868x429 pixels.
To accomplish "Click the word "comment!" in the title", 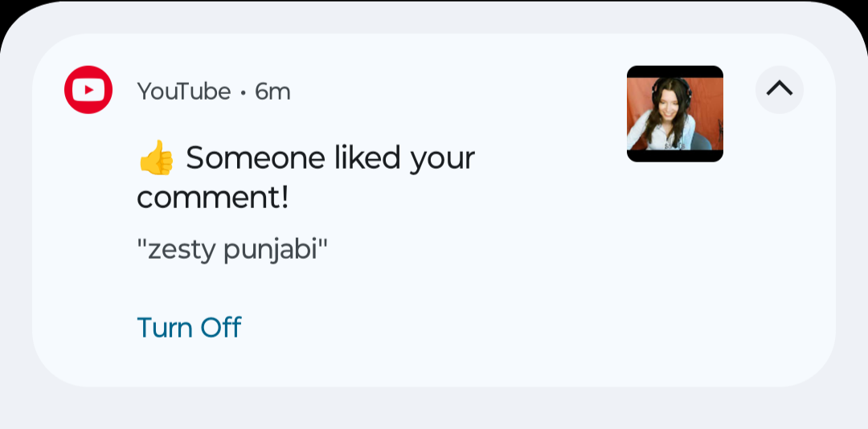I will click(212, 198).
